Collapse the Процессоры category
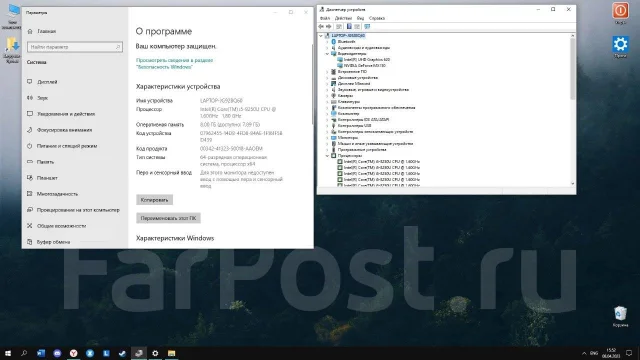 point(327,156)
